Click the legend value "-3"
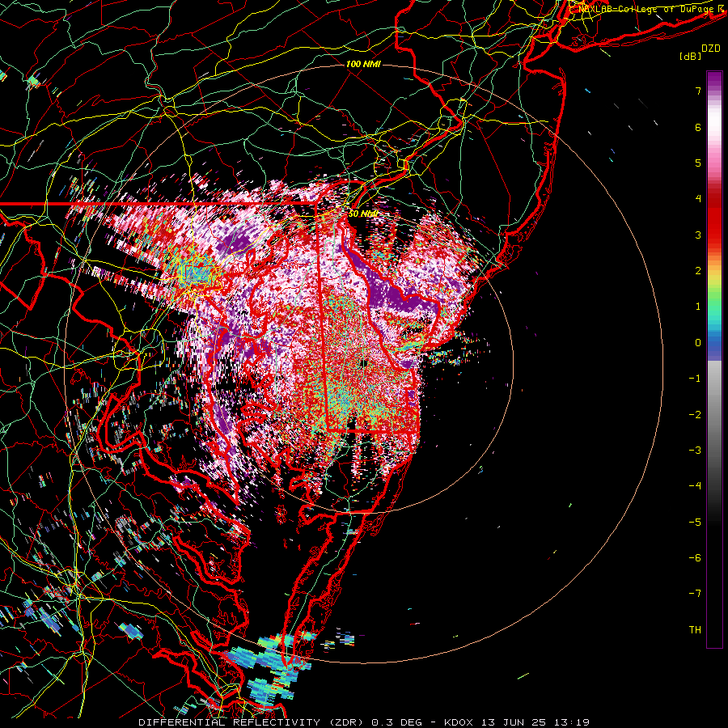 (695, 450)
